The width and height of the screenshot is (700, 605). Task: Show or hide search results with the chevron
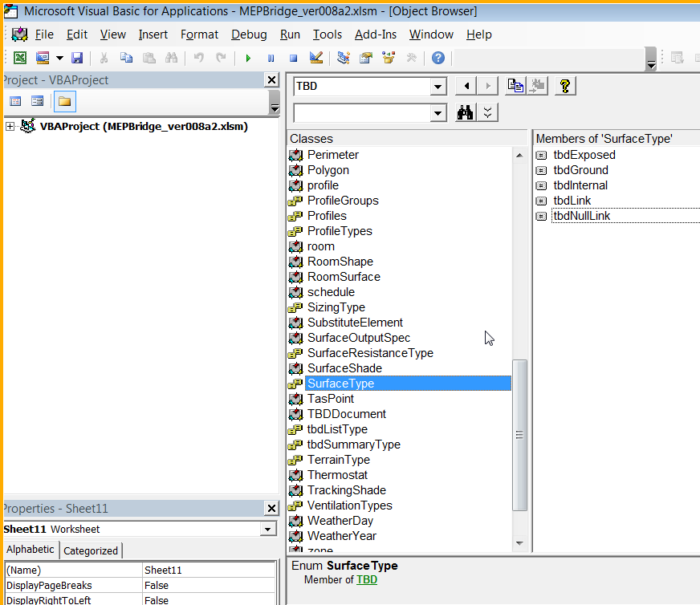point(488,112)
